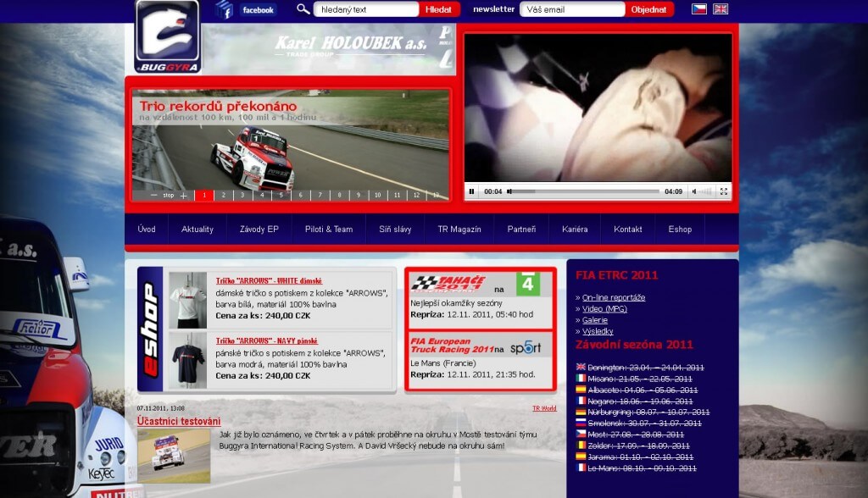Select slide 11 in the slideshow
Screen dimensions: 868x498
pos(397,196)
